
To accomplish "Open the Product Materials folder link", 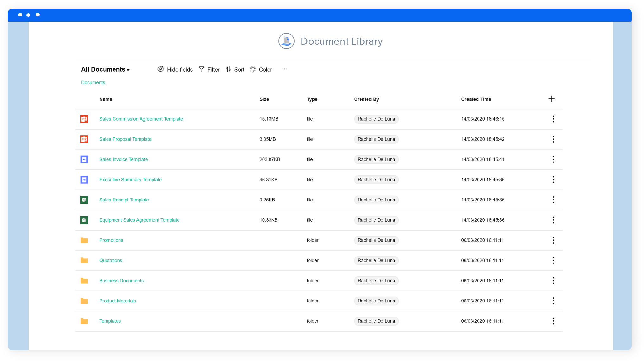I will [x=118, y=301].
